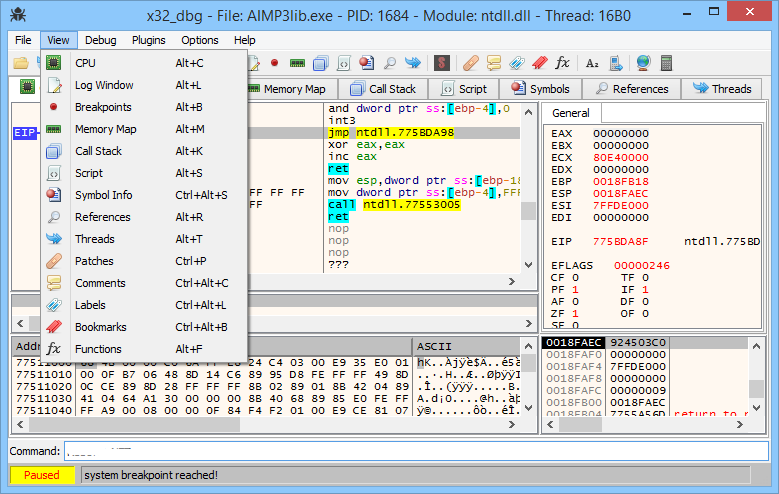This screenshot has width=779, height=494.
Task: Click Bookmarks red icon in View menu
Action: coord(54,327)
